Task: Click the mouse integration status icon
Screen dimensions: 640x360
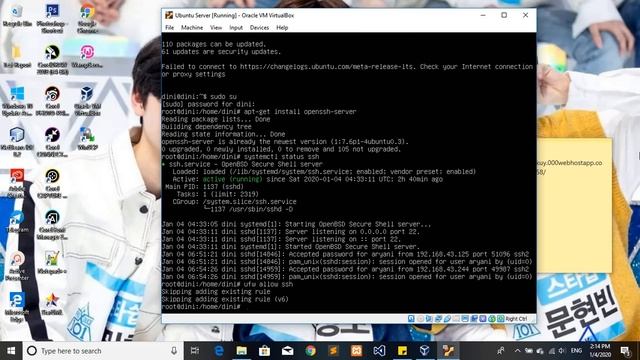Action: click(492, 319)
